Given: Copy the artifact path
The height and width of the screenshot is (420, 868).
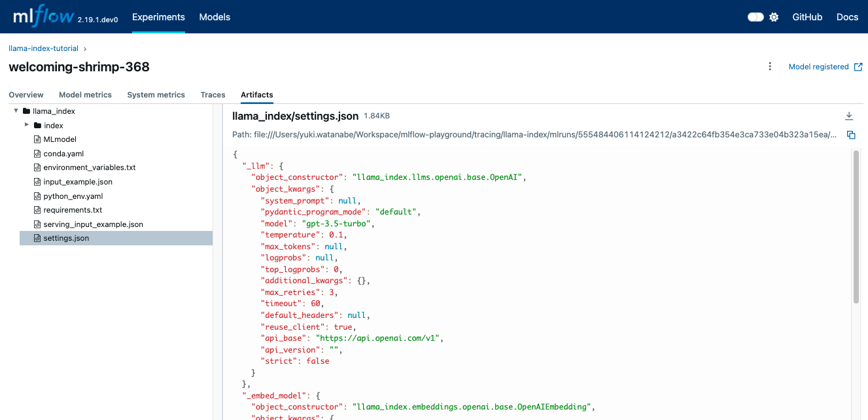Looking at the screenshot, I should pos(851,135).
